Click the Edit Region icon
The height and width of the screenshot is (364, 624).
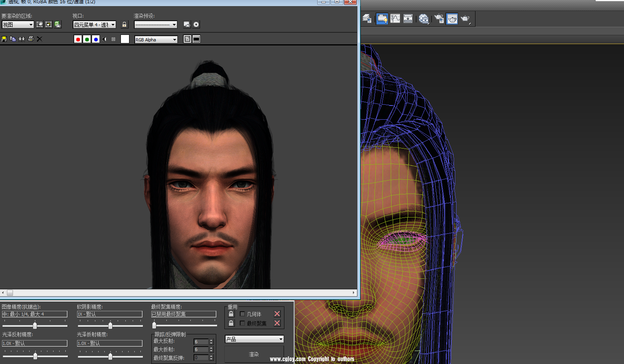tap(40, 25)
